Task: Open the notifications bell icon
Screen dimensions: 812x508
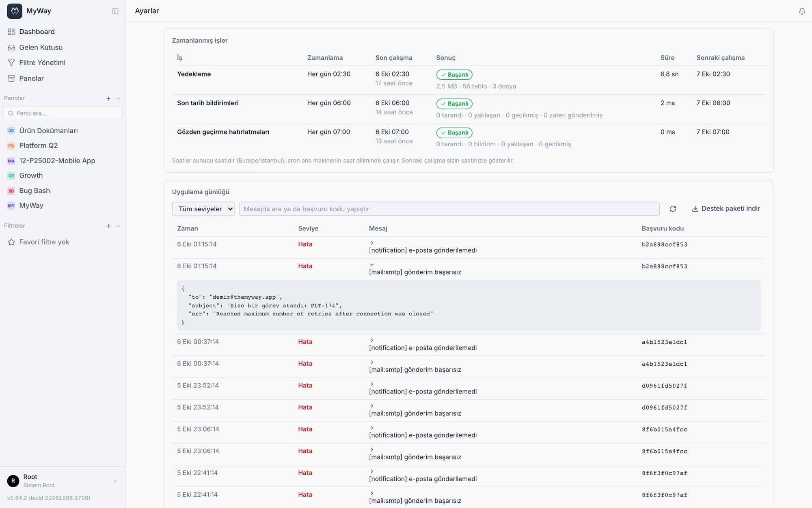Action: pos(802,11)
